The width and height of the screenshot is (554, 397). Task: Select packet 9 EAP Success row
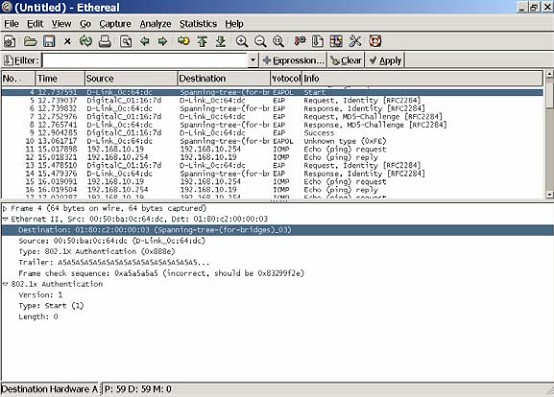272,133
